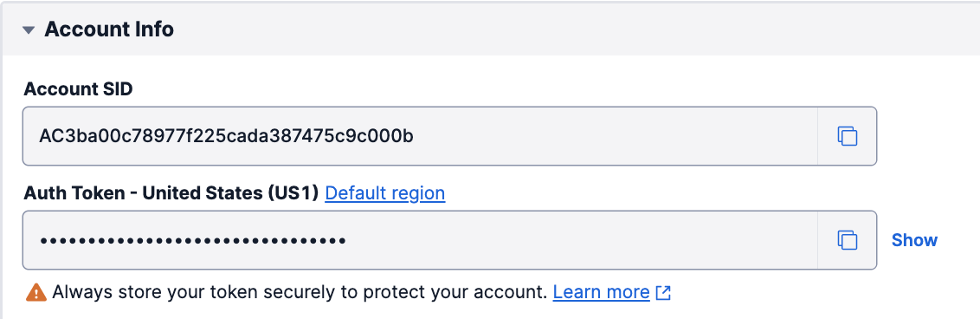Click the orange warning triangle icon
980x319 pixels.
36,292
